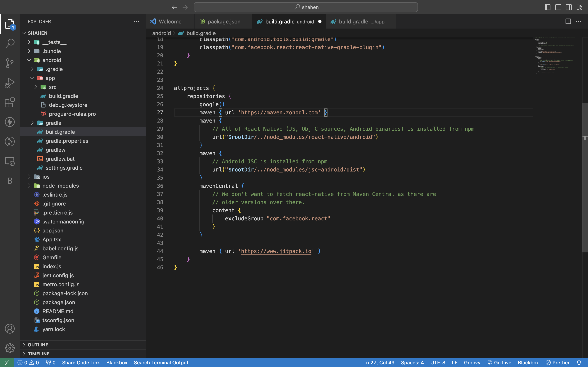Switch to the package.json tab
This screenshot has width=588, height=367.
(x=224, y=22)
